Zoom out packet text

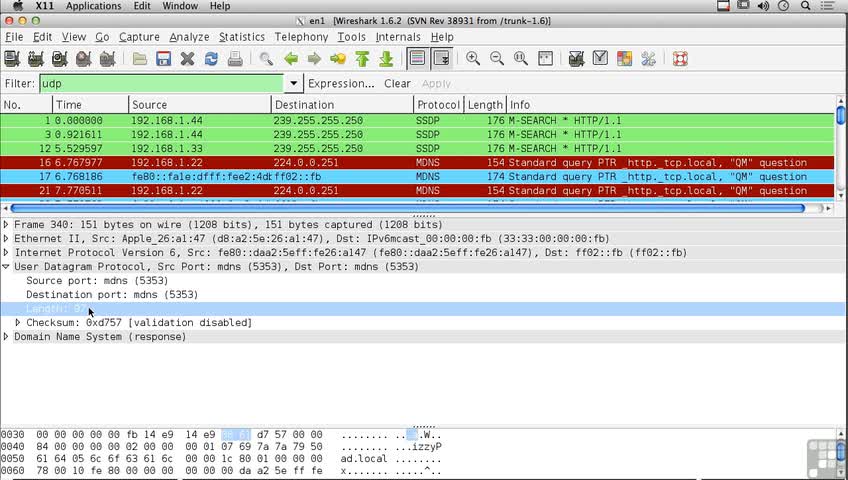click(x=496, y=58)
